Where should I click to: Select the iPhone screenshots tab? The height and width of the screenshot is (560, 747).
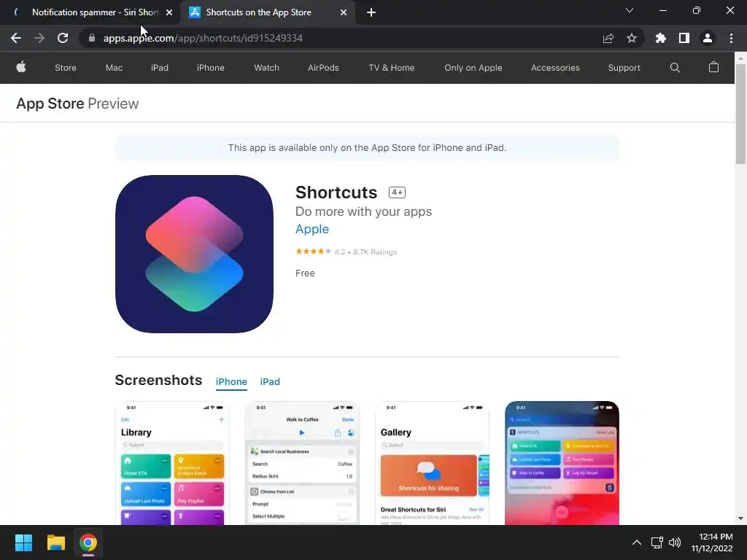point(231,382)
